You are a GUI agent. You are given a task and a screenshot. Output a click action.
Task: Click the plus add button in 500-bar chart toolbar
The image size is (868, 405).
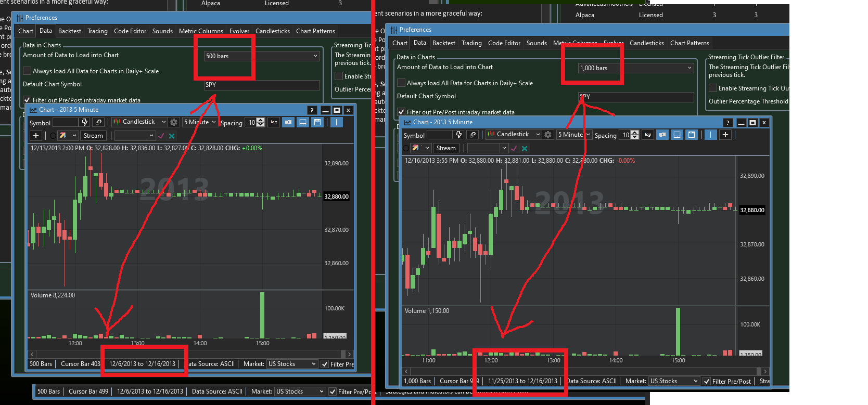tap(36, 136)
